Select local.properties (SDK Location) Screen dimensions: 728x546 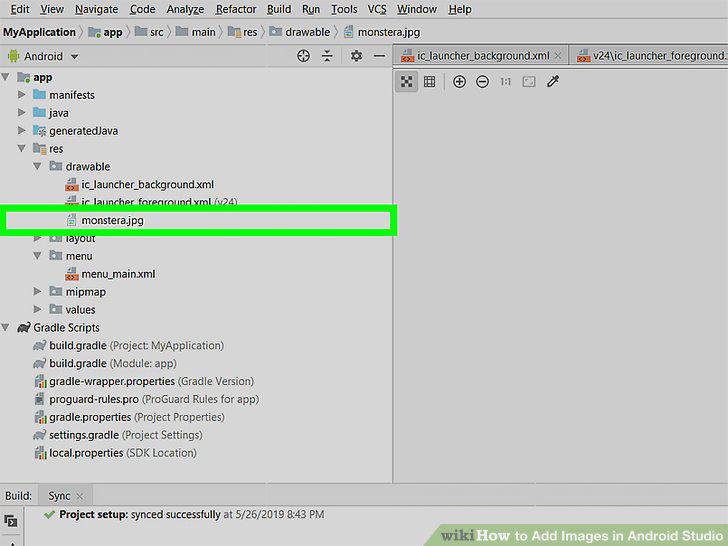[x=115, y=453]
